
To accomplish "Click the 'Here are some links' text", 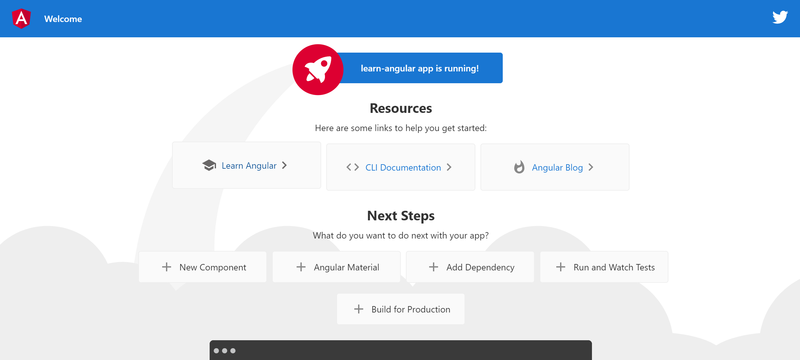I will (401, 128).
